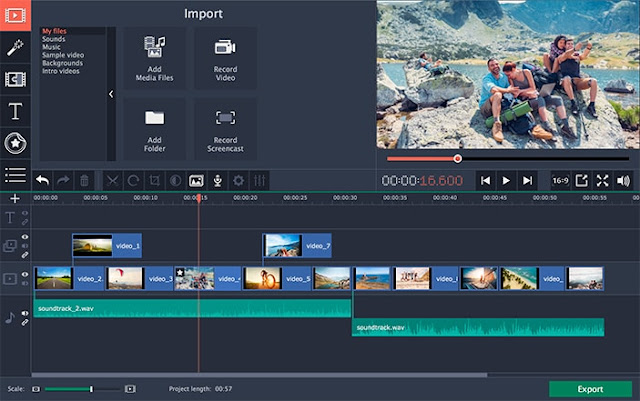This screenshot has height=401, width=640.
Task: Click the green Export button
Action: (x=590, y=389)
